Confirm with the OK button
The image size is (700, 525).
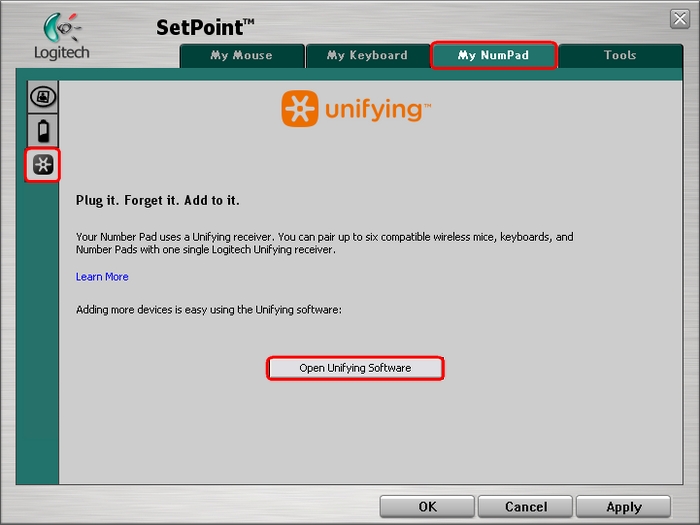tap(427, 507)
